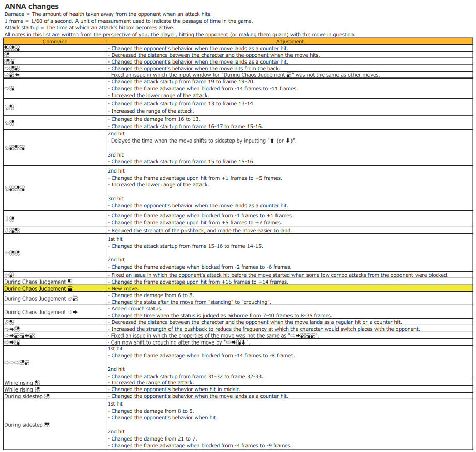476x452 pixels.
Task: Click "Changed the attack startup from frame 15 to frame 15-16."
Action: [181, 161]
